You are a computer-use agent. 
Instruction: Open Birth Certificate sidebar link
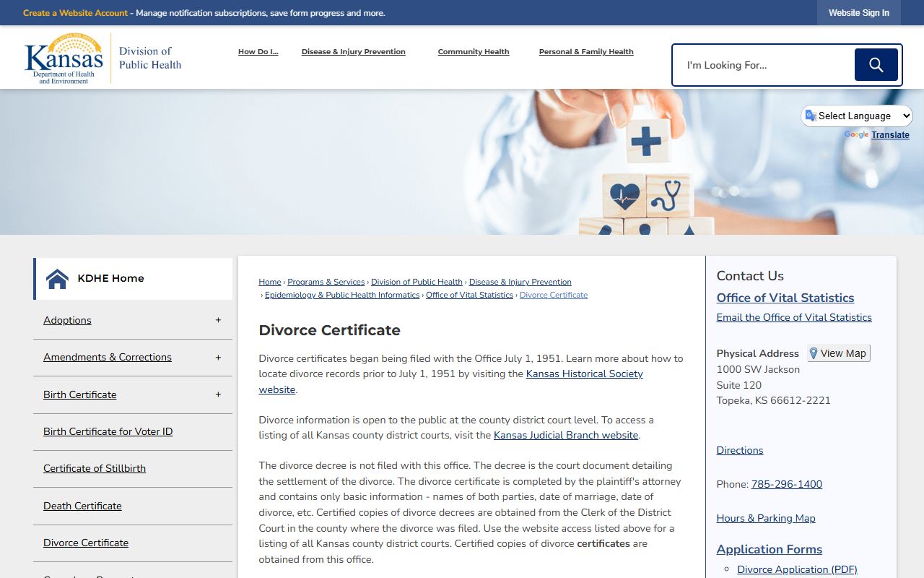(79, 394)
